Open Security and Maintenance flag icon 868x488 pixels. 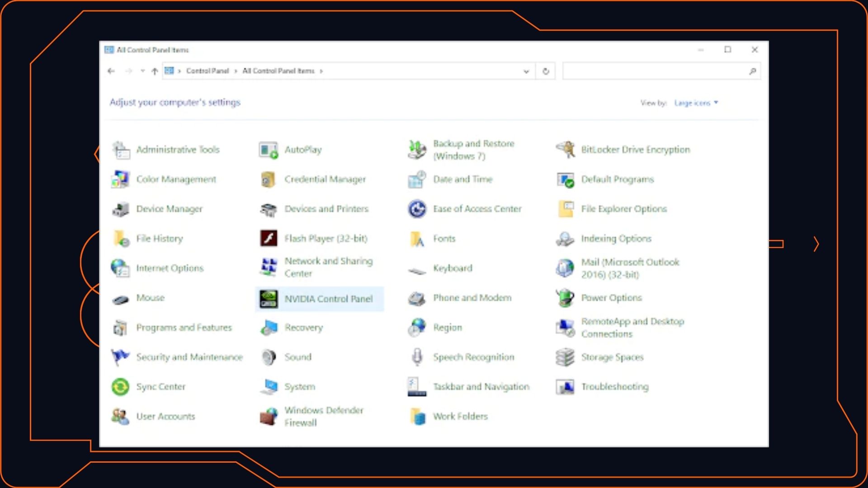[121, 357]
